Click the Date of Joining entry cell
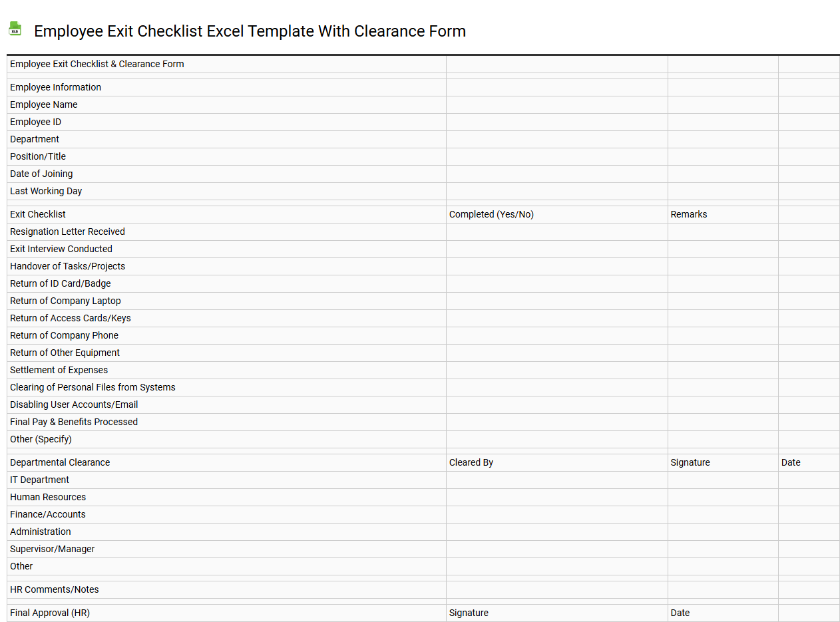This screenshot has height=622, width=840. pos(556,174)
